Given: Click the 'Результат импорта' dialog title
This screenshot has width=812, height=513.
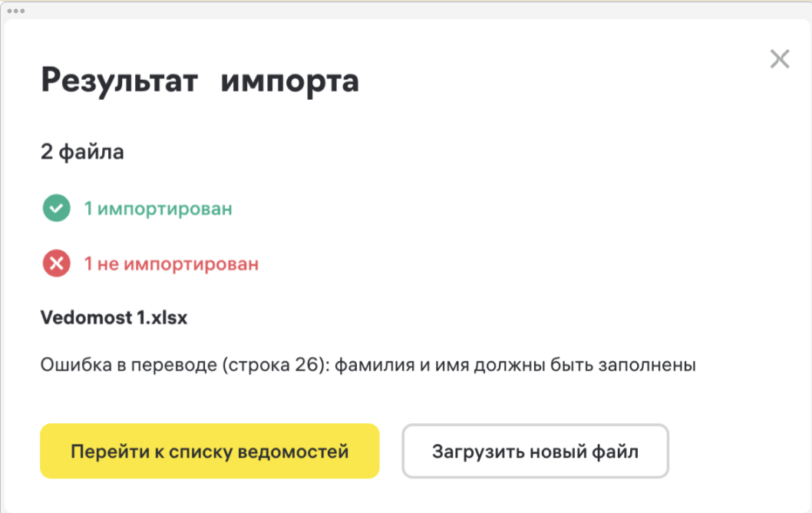Looking at the screenshot, I should coord(200,81).
